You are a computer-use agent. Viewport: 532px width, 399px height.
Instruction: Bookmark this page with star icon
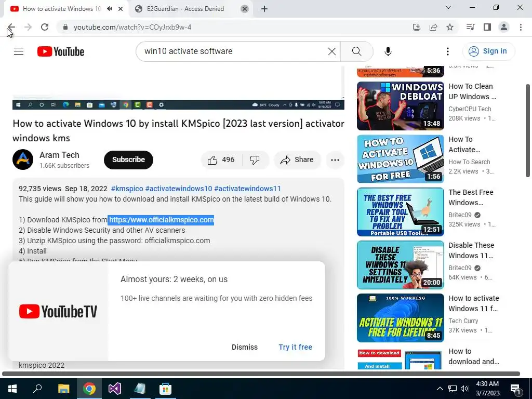450,27
